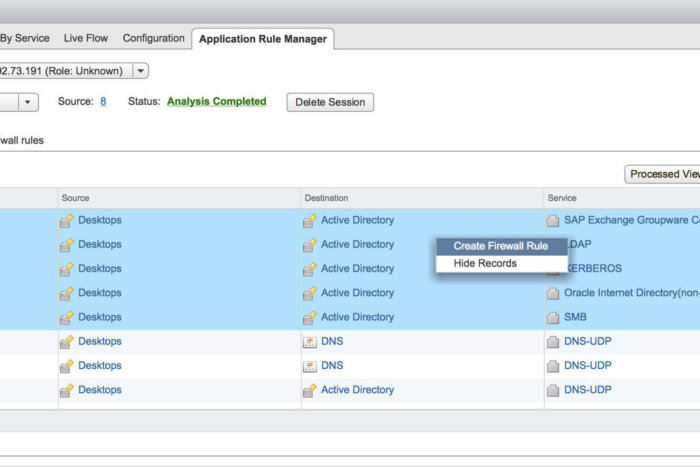Open the SMB service link
The width and height of the screenshot is (700, 467).
point(575,317)
